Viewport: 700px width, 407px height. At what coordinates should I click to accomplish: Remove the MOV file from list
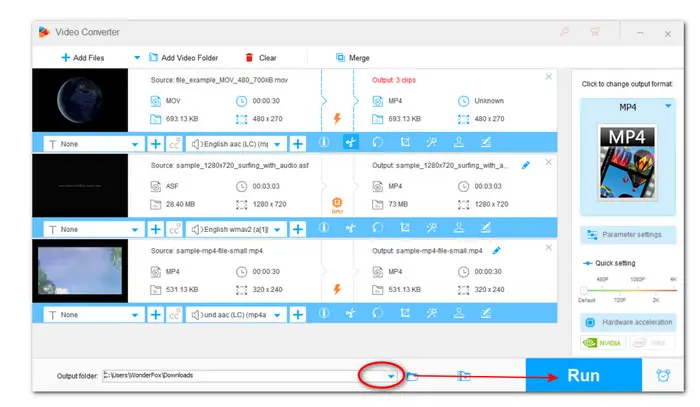[549, 77]
